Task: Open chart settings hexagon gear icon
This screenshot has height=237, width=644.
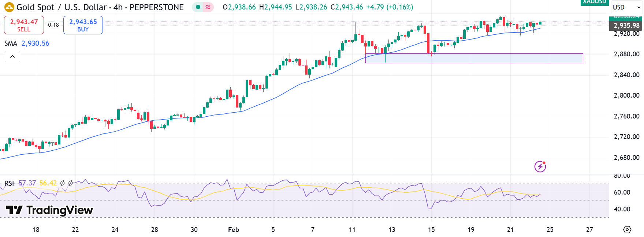Action: pos(627,229)
